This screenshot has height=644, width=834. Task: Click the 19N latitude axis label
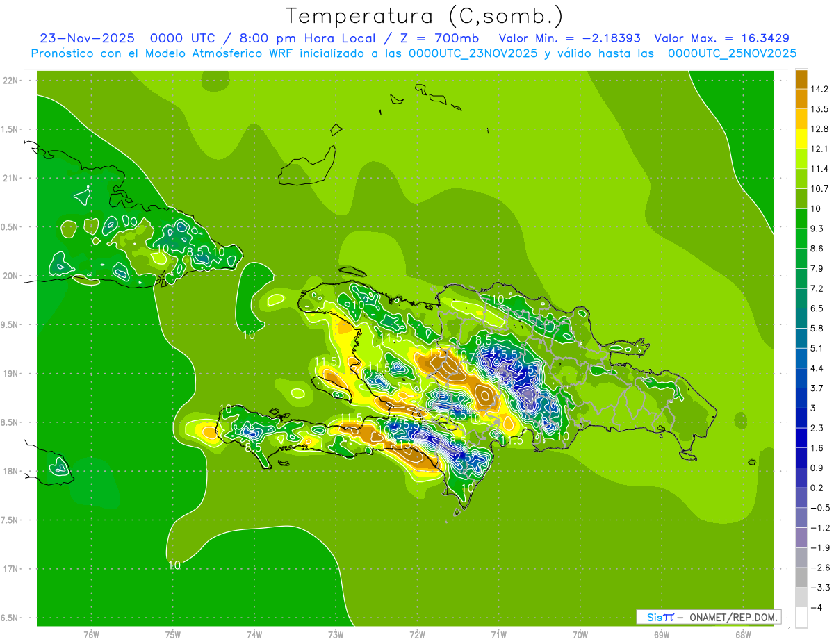pos(12,374)
